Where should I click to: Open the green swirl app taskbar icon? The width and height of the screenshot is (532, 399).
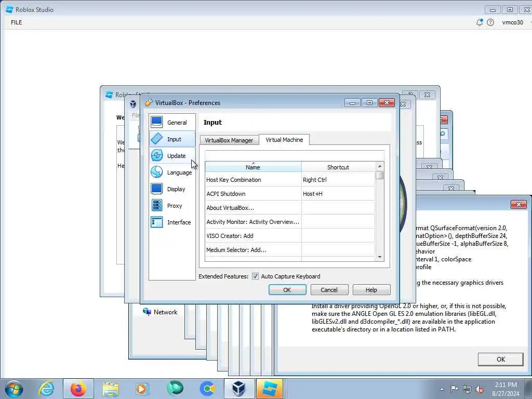[x=175, y=388]
